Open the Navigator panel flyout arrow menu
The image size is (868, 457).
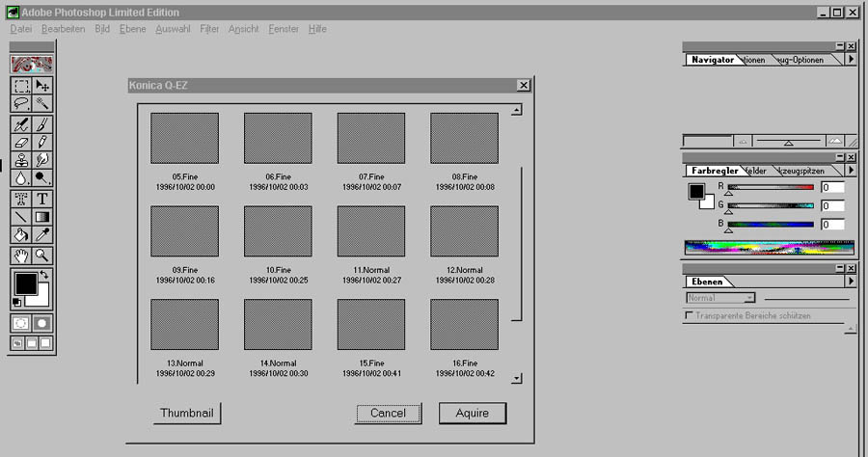pyautogui.click(x=851, y=59)
